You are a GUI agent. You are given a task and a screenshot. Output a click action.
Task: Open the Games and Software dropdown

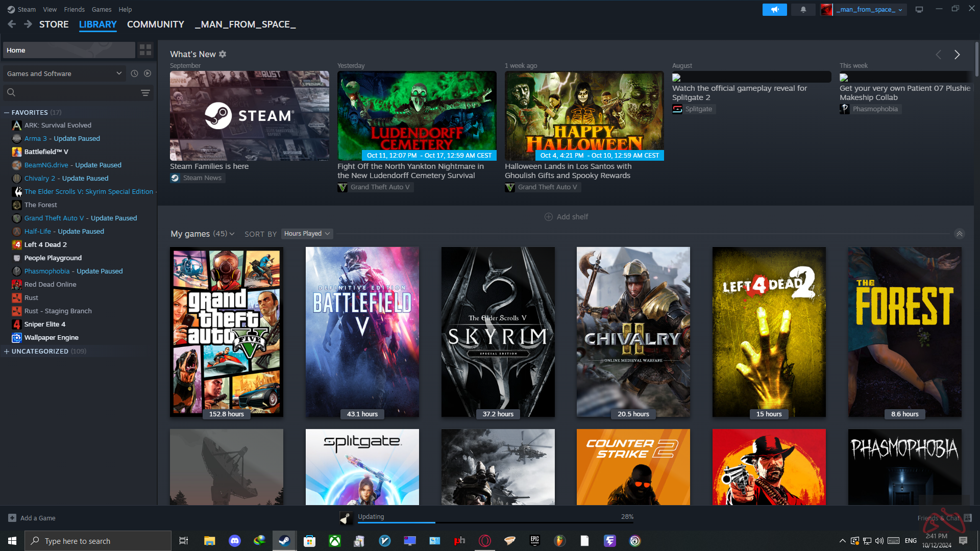coord(64,73)
